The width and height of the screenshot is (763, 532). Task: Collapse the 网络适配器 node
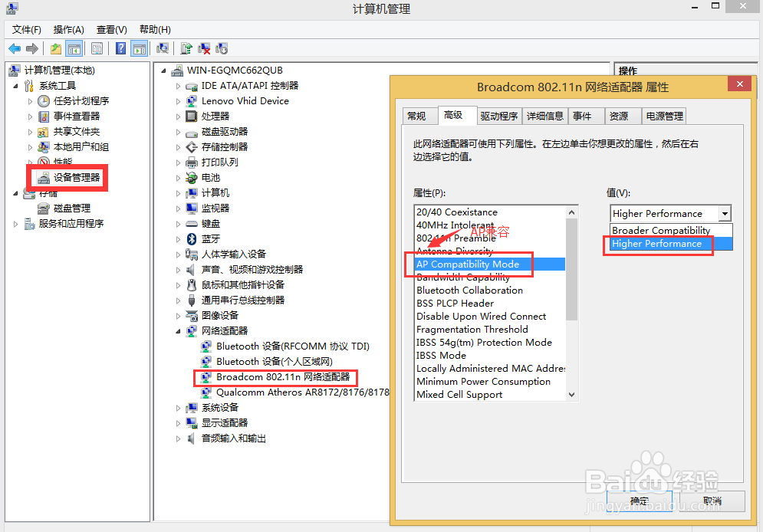(x=178, y=331)
